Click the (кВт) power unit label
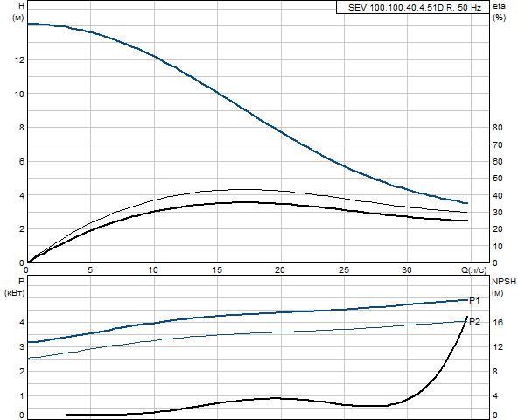 click(x=15, y=293)
